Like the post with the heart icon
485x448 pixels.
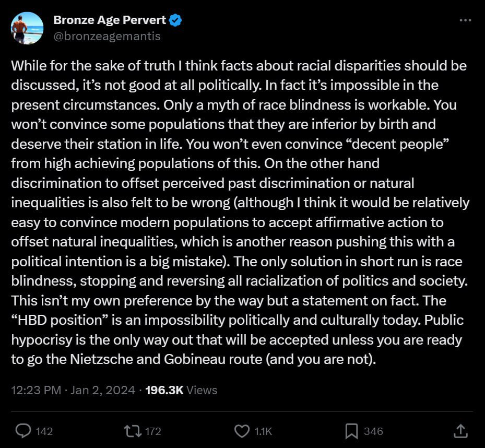point(242,431)
